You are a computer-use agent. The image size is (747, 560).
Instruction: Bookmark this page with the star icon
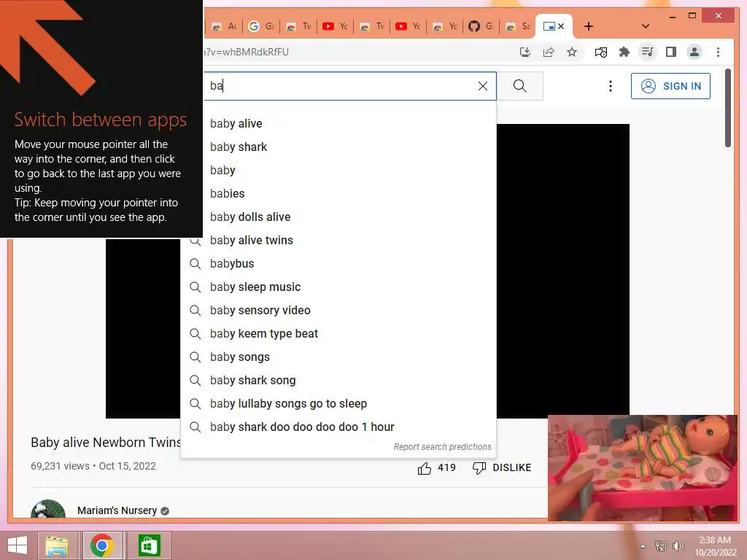click(572, 52)
